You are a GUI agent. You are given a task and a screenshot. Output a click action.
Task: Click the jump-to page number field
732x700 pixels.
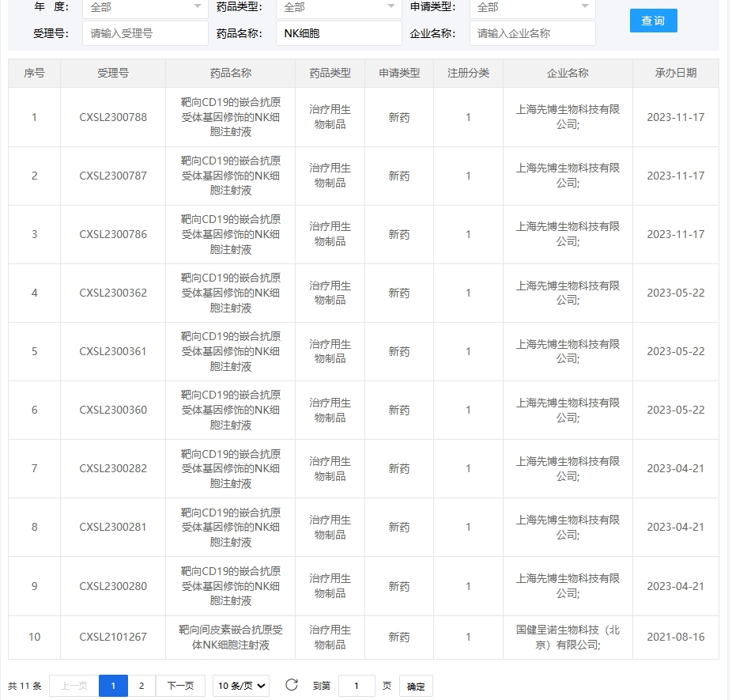357,686
